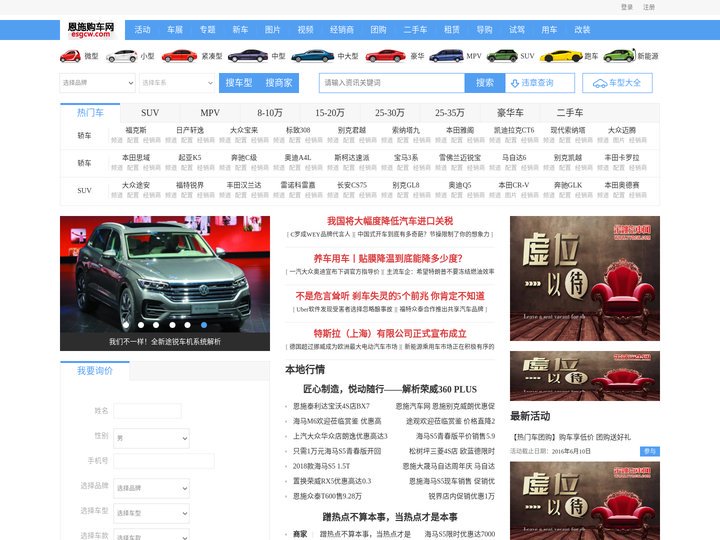Pick the 中型 dark sedan icon
720x540 pixels.
click(248, 56)
